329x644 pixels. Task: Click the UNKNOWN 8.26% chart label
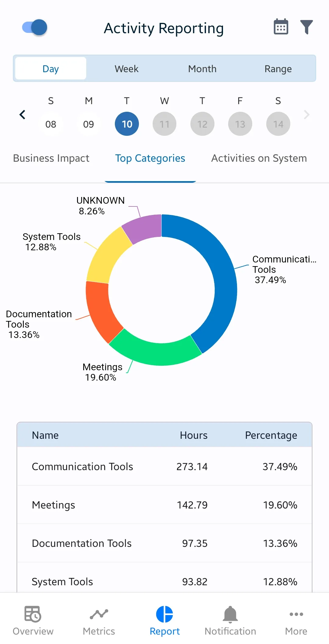click(101, 206)
